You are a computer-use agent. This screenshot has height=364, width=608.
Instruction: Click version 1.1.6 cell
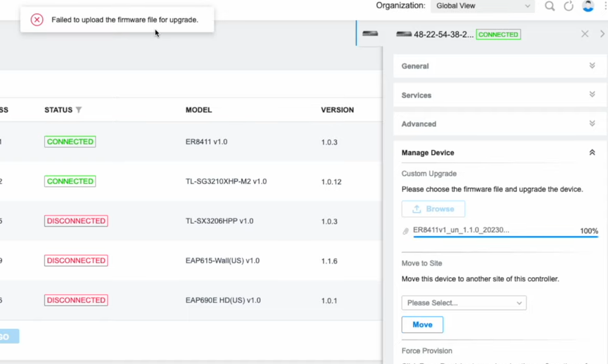pyautogui.click(x=329, y=261)
